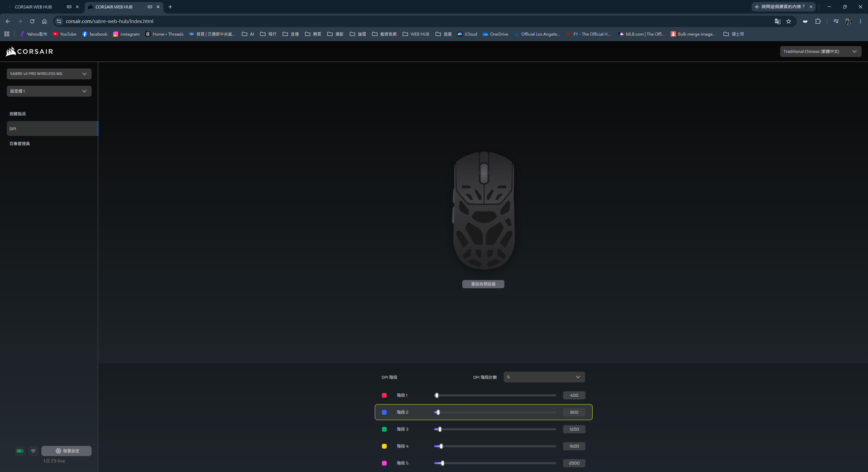The height and width of the screenshot is (472, 868).
Task: Select the red Stage 1 color swatch
Action: pyautogui.click(x=384, y=395)
